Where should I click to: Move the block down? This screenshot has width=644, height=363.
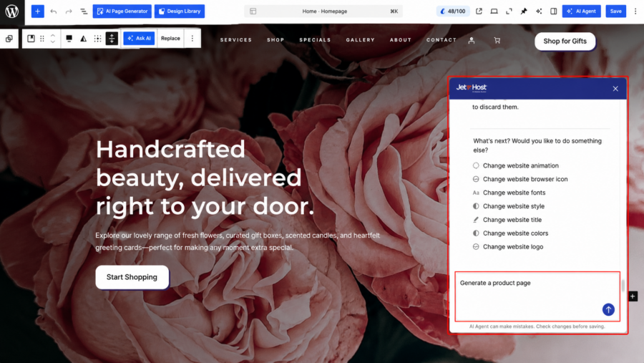pos(52,42)
